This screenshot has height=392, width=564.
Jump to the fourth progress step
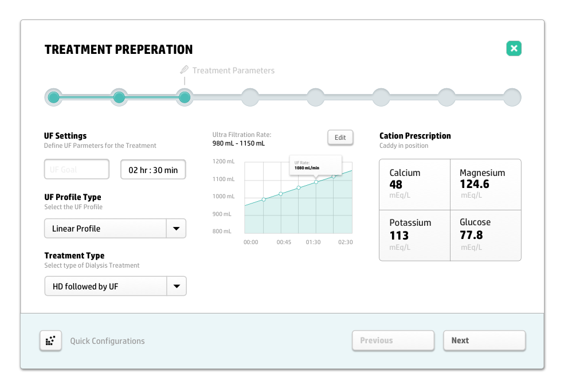click(250, 97)
